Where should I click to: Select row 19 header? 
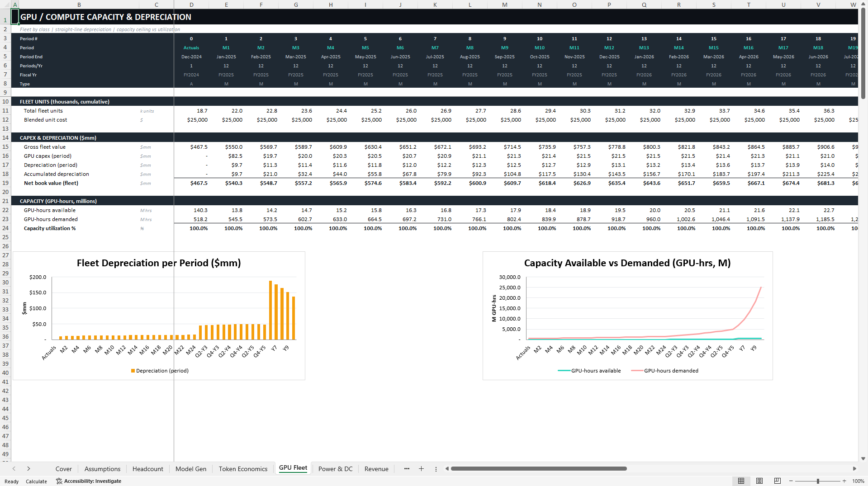click(x=5, y=183)
